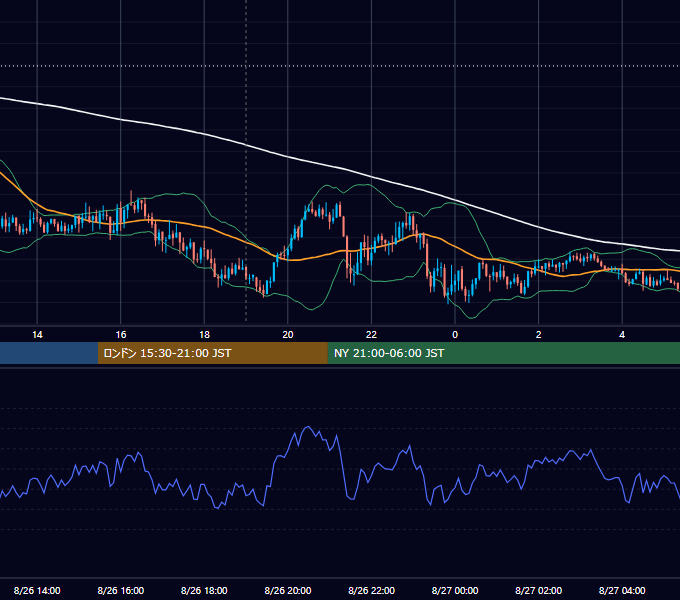Image resolution: width=680 pixels, height=600 pixels.
Task: Click the 16 hour label on the price chart axis
Action: point(121,335)
